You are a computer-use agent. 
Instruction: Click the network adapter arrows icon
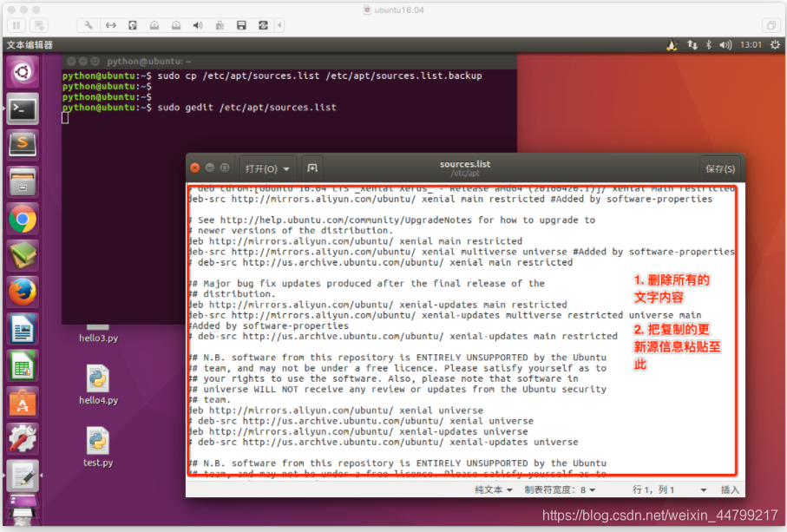pos(111,25)
